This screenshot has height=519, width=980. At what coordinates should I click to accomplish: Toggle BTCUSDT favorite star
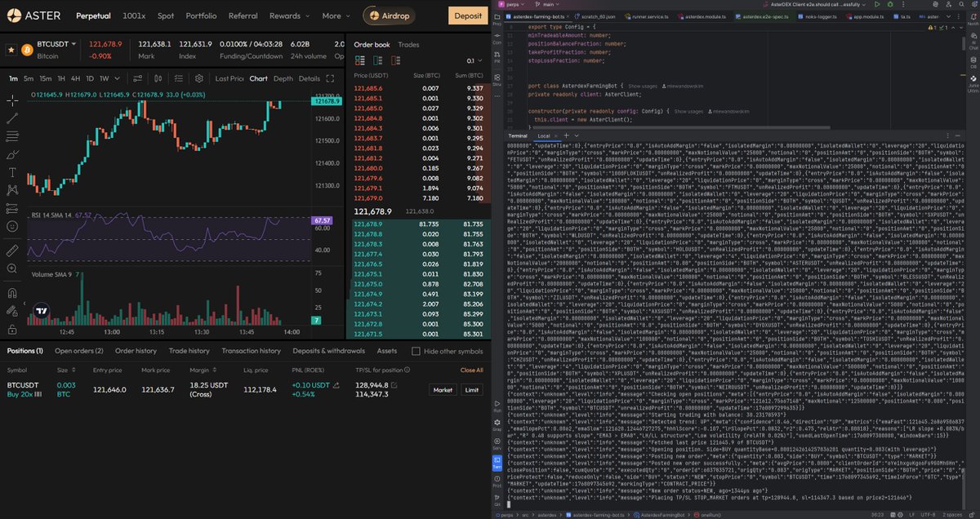coord(11,50)
